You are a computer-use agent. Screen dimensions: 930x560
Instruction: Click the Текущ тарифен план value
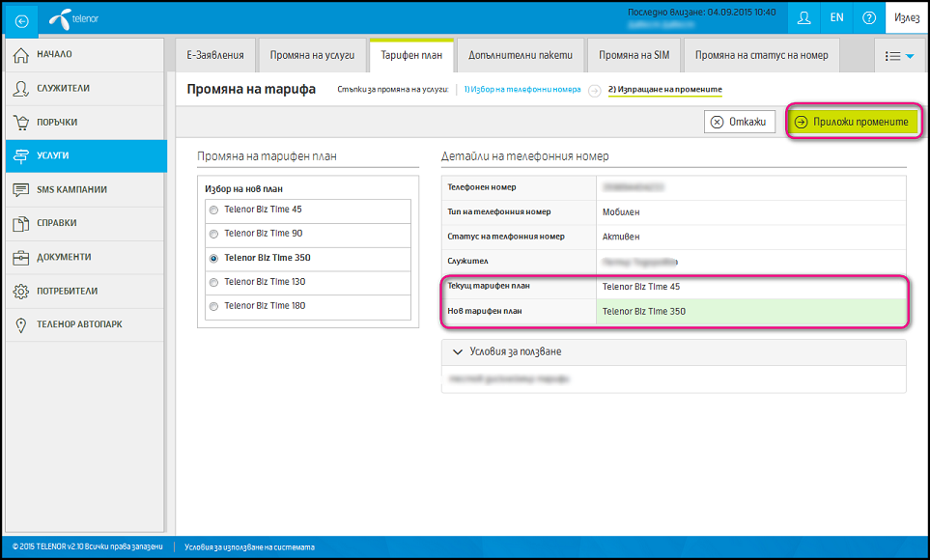click(641, 287)
